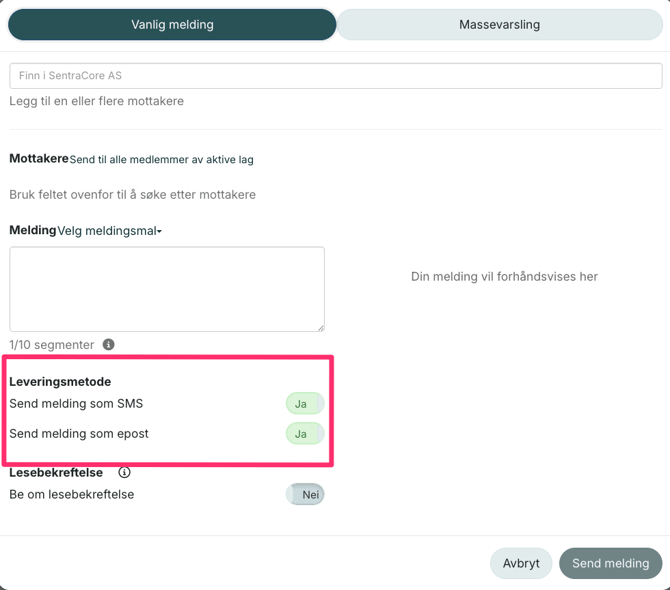Click the message preview placeholder text
670x590 pixels.
(504, 276)
